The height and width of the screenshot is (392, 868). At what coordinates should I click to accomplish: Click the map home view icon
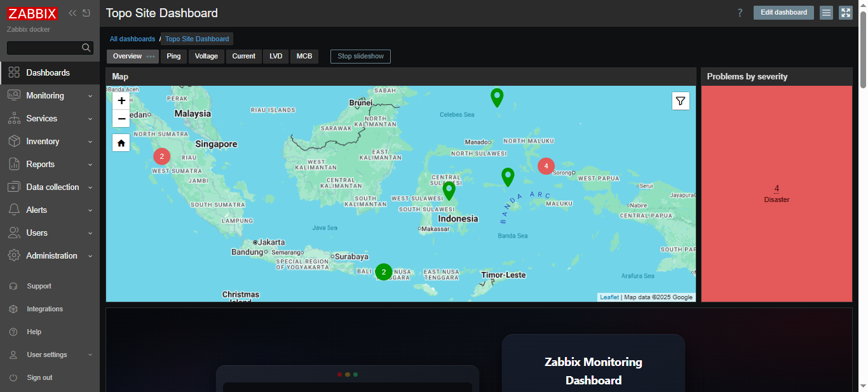121,142
